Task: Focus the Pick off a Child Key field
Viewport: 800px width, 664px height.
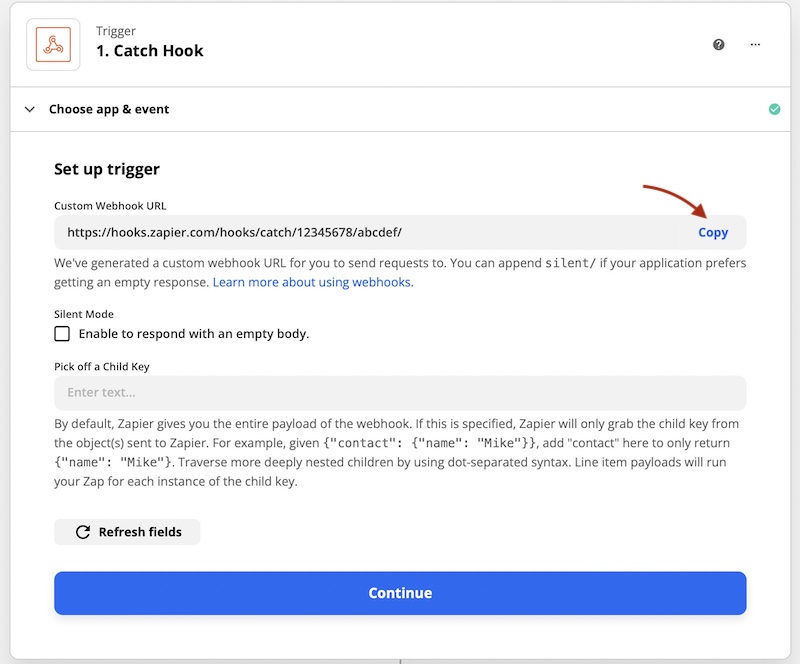Action: click(x=400, y=393)
